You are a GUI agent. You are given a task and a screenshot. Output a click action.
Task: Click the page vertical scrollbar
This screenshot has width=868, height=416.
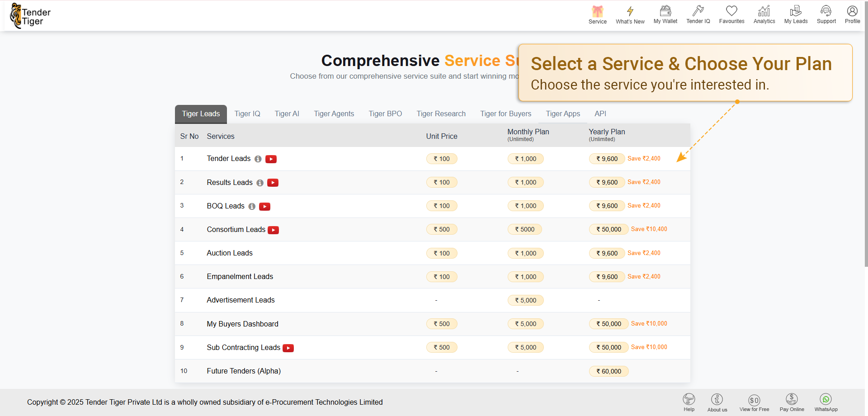coord(866,136)
